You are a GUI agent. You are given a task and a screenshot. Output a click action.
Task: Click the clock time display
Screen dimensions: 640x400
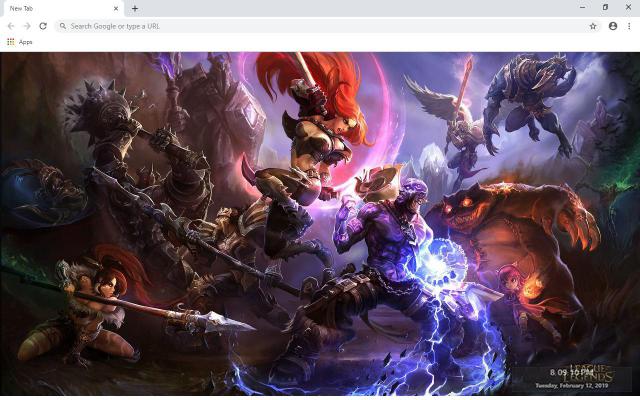pos(571,372)
